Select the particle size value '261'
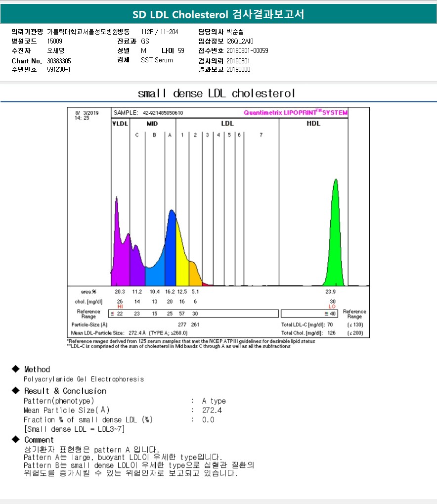 [x=195, y=324]
